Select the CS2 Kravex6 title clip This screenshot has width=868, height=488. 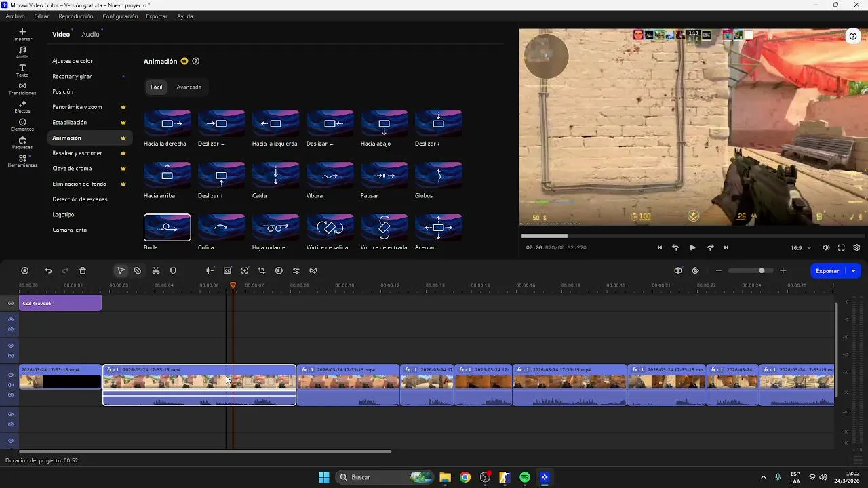coord(60,303)
